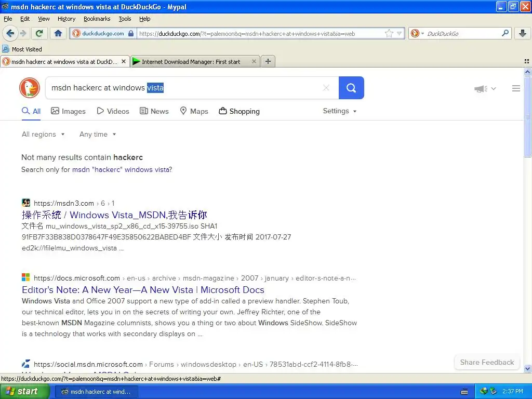This screenshot has width=532, height=399.
Task: Click the blue search submit button
Action: point(351,88)
